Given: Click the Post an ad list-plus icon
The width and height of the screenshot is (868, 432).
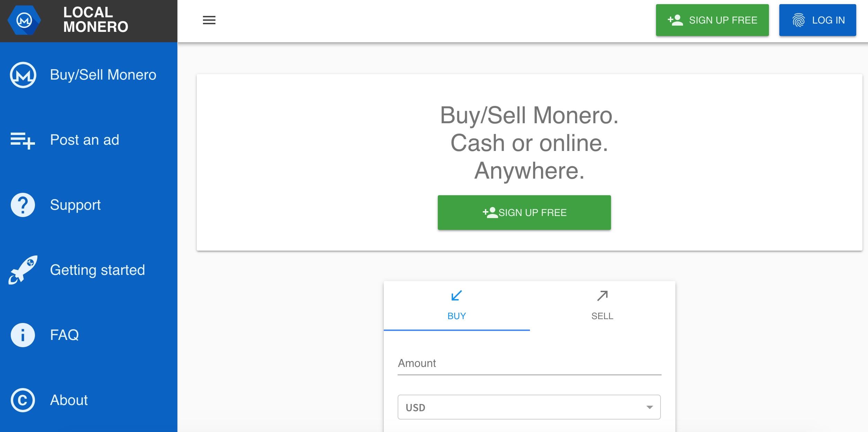Looking at the screenshot, I should (x=23, y=140).
